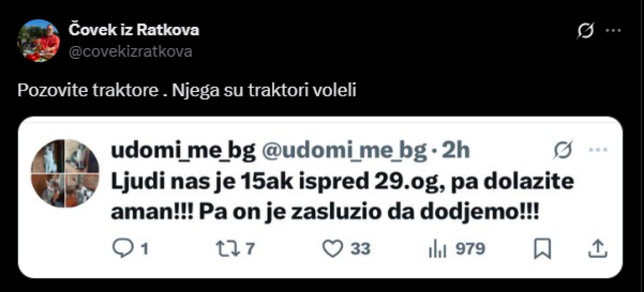Click the Čovek iz Ratkova display name
This screenshot has width=644, height=292.
[x=134, y=29]
